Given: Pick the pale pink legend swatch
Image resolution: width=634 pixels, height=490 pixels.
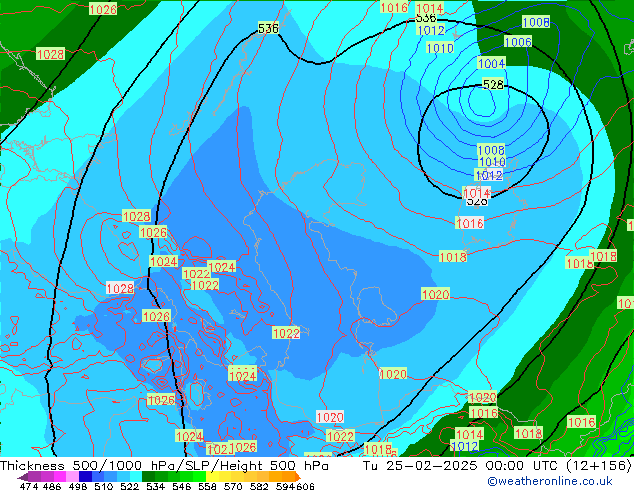Looking at the screenshot, I should [72, 476].
